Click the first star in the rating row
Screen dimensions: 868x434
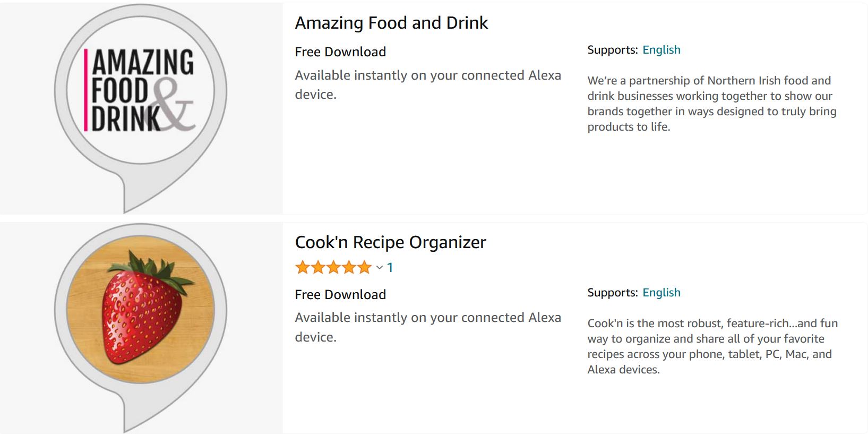(x=303, y=267)
